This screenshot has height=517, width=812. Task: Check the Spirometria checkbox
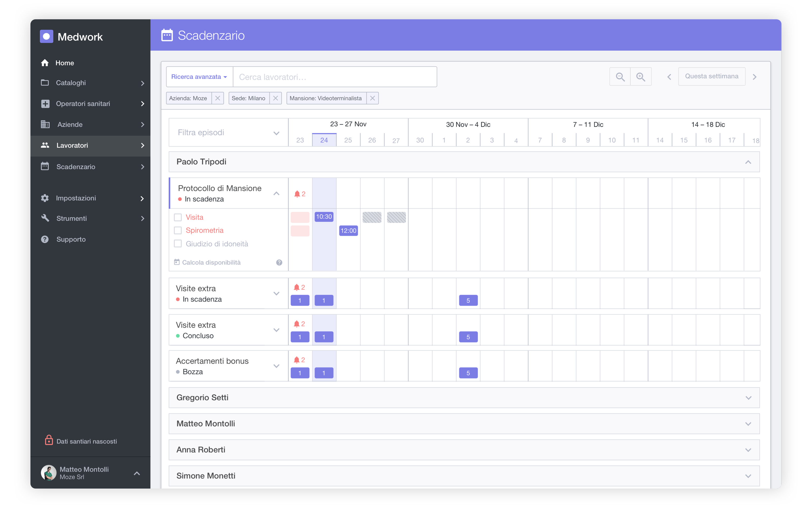pyautogui.click(x=178, y=231)
